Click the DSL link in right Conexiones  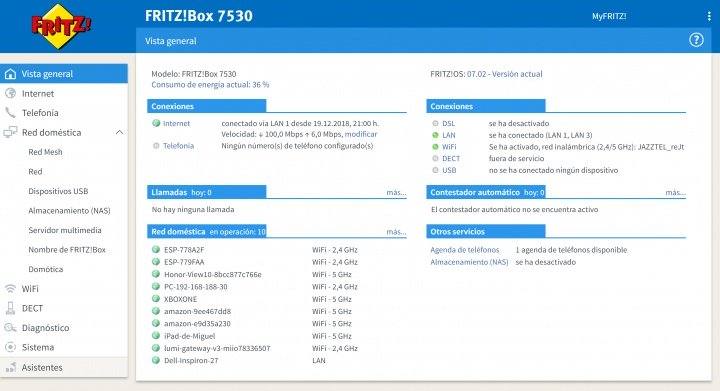[x=449, y=123]
